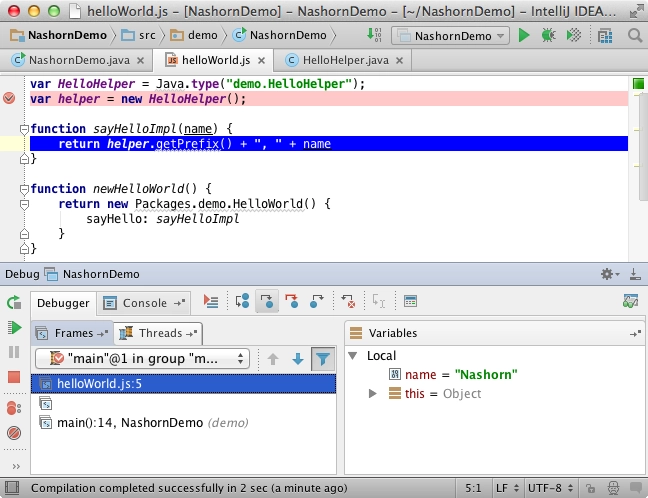
Task: Click the green Run button in the toolbar
Action: click(x=524, y=36)
